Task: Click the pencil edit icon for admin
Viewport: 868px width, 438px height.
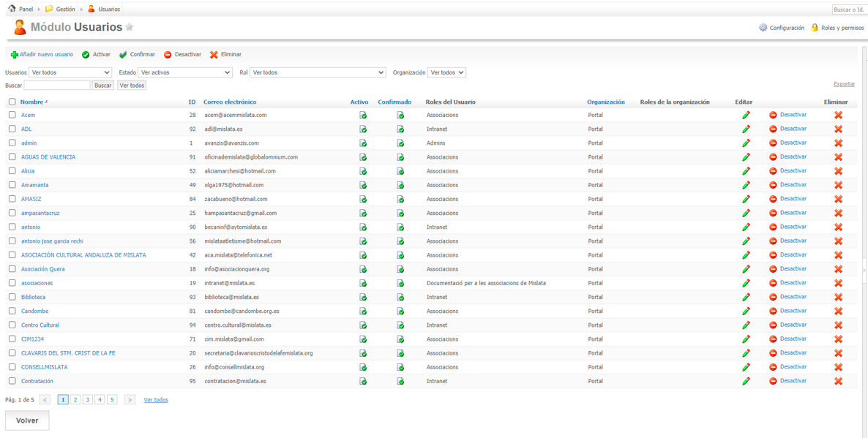Action: pos(746,143)
